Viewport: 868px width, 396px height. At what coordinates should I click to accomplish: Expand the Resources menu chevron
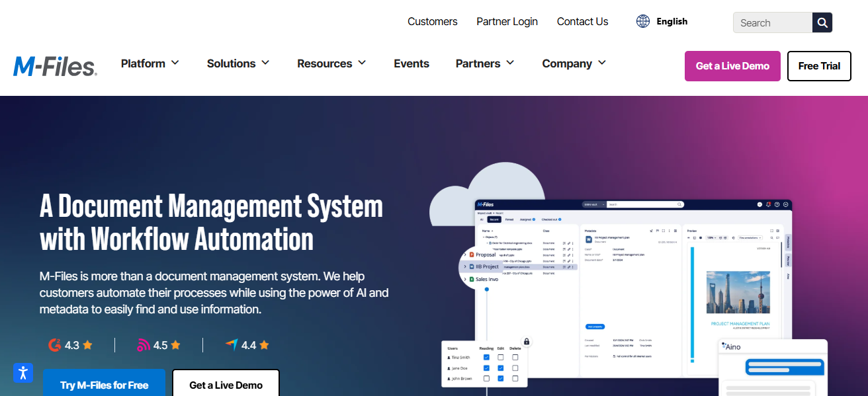tap(362, 63)
